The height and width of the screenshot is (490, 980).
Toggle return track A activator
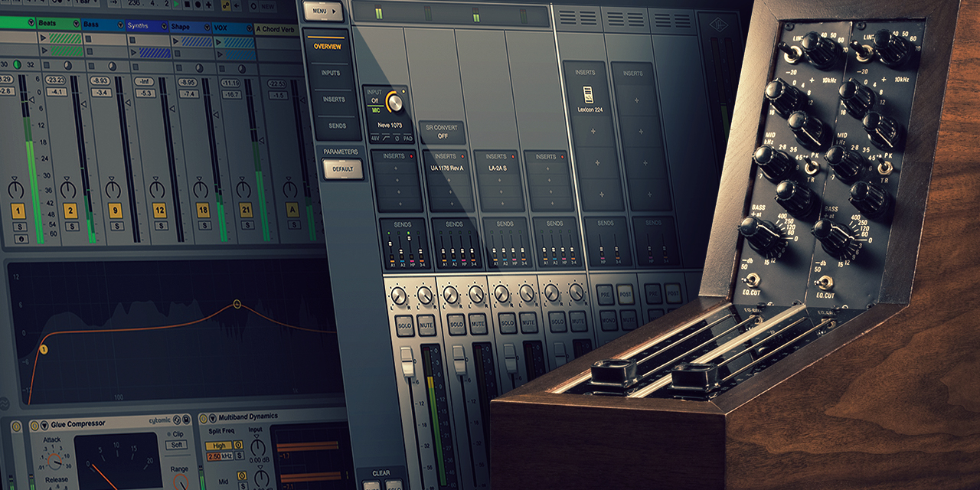(292, 210)
